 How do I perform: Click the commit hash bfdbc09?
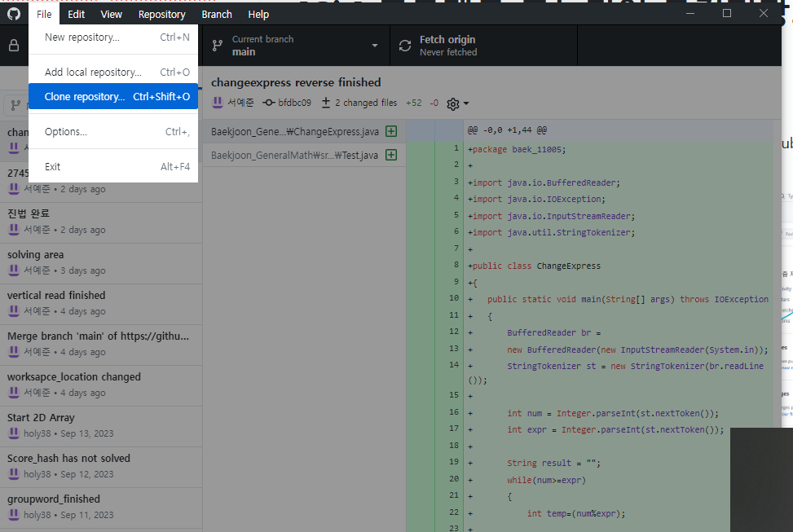(294, 103)
